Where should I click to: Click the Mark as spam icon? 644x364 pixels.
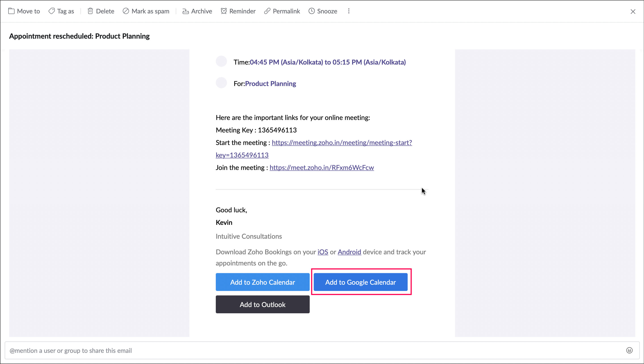pos(126,11)
